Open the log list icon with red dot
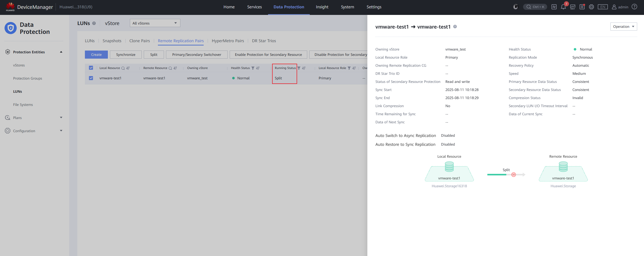Screen dimensions: 644x256 click(582, 7)
